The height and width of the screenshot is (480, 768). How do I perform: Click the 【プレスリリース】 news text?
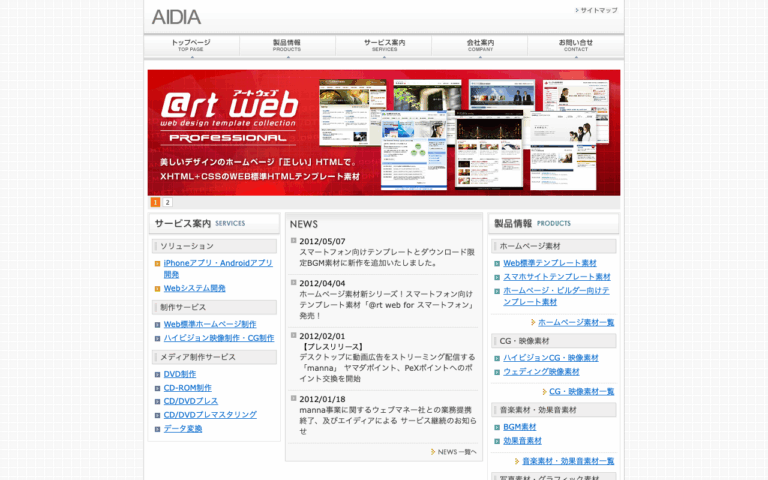click(332, 347)
